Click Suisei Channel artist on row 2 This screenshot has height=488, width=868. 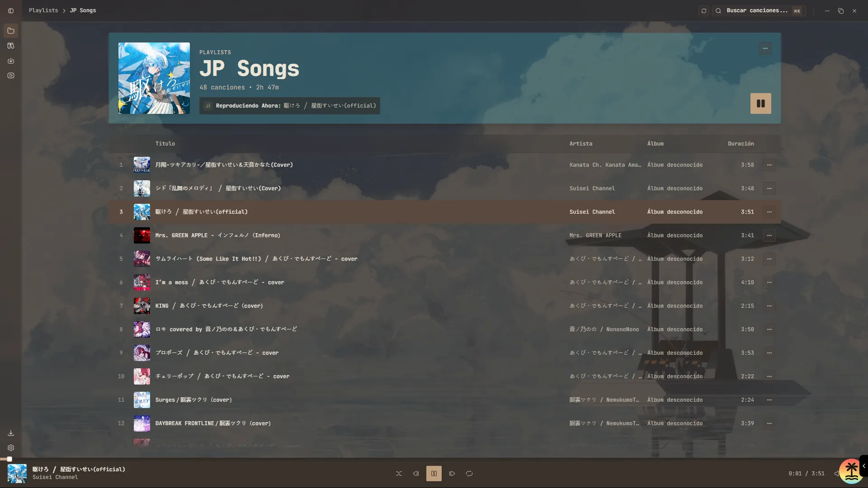point(592,188)
